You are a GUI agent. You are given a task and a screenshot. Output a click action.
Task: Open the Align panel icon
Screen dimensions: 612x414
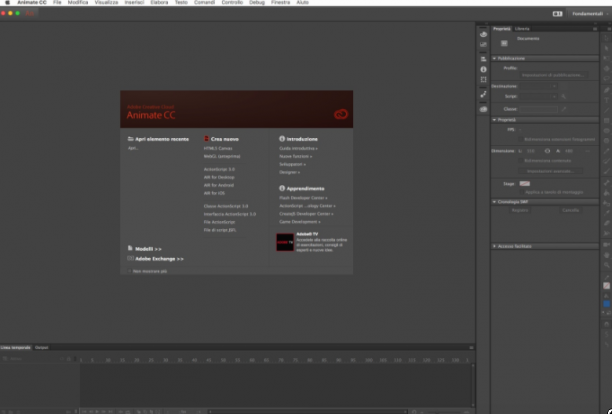(x=483, y=59)
